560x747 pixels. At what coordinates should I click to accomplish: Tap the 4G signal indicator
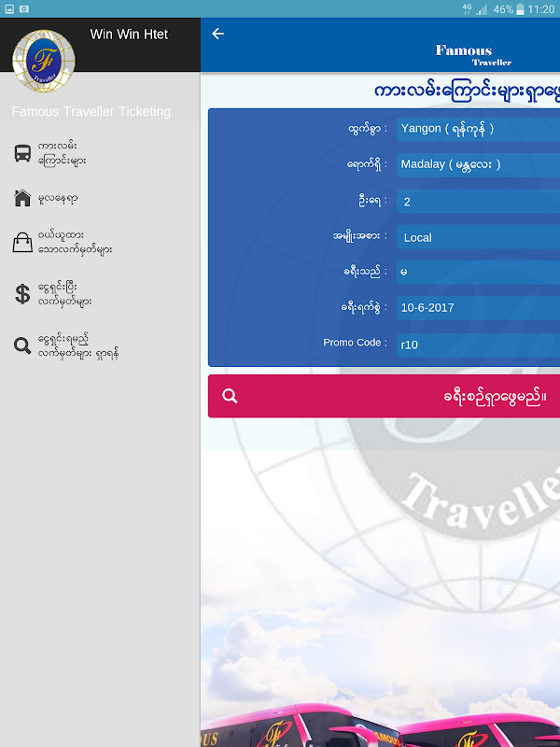point(475,9)
